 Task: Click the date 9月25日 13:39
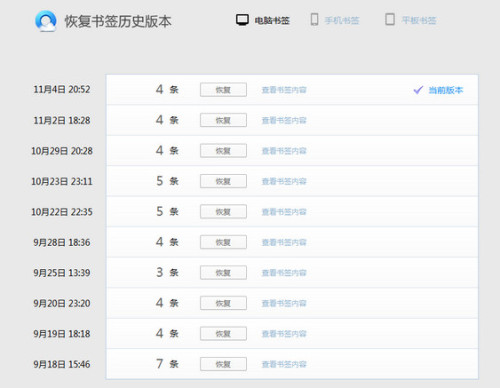[62, 273]
